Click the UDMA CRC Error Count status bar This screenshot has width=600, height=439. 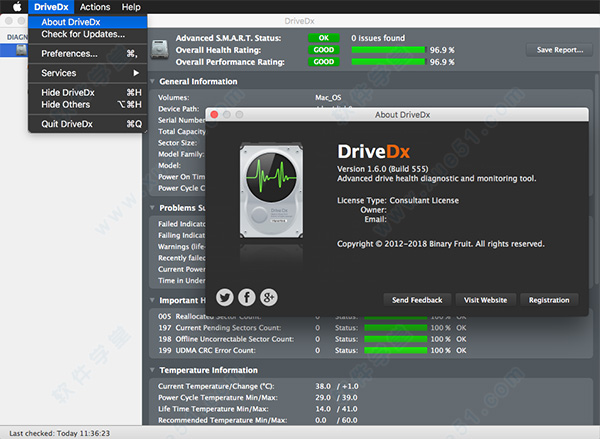click(396, 350)
